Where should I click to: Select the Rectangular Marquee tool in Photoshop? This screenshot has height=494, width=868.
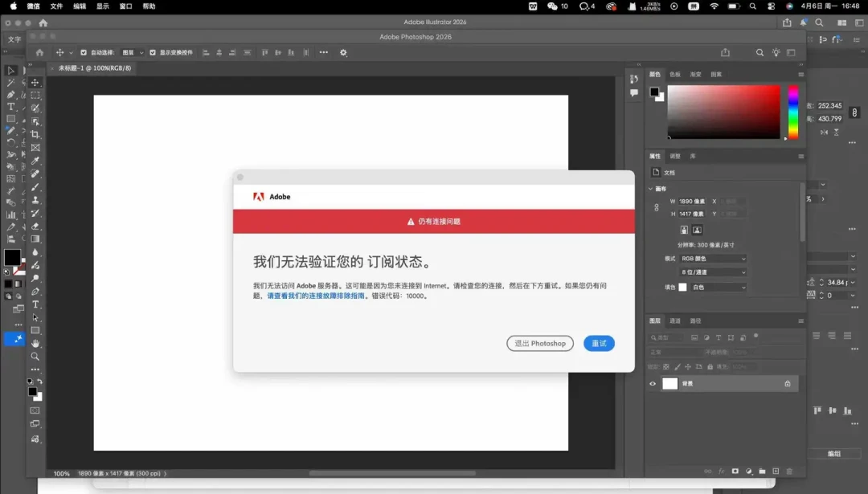click(35, 95)
